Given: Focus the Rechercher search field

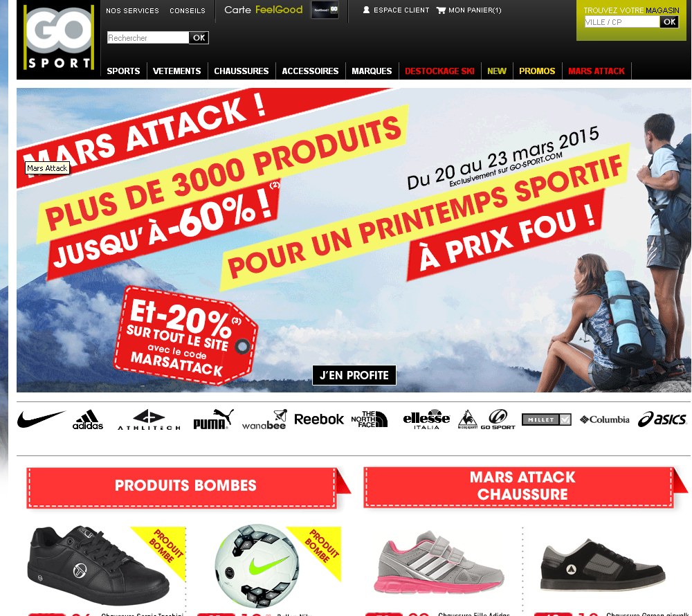Looking at the screenshot, I should [x=148, y=38].
